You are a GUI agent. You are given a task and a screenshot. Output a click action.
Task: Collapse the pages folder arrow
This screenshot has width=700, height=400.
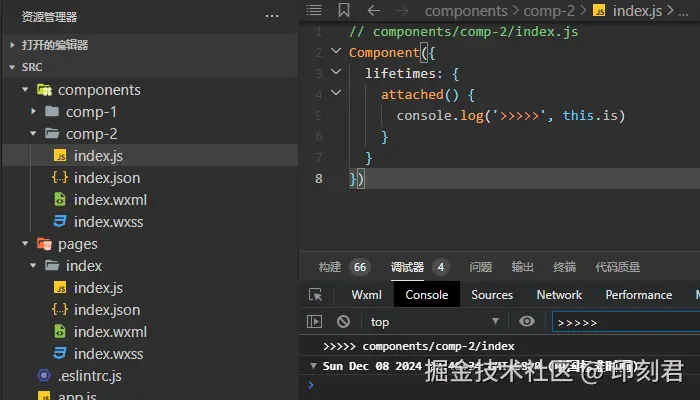pyautogui.click(x=25, y=244)
